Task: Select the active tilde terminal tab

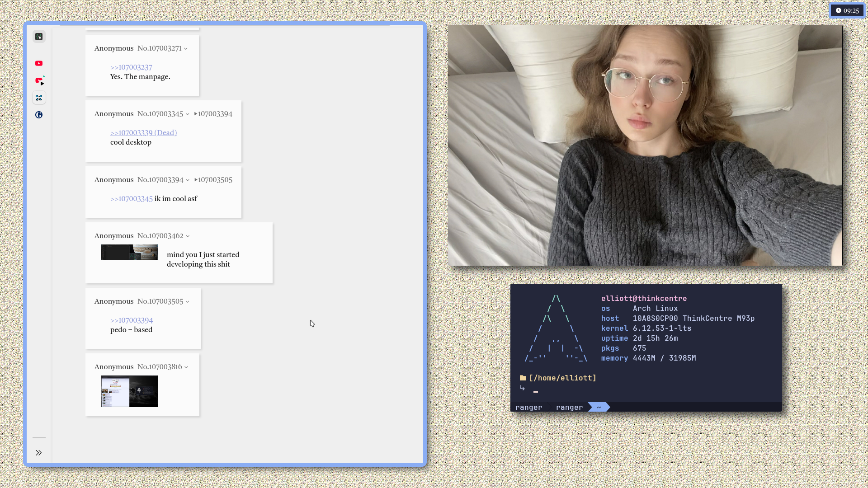Action: 599,407
